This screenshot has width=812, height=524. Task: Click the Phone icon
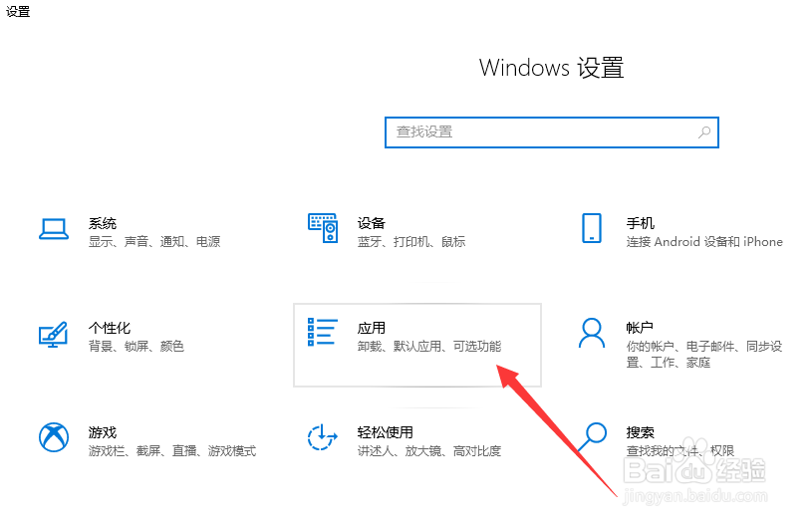[592, 228]
